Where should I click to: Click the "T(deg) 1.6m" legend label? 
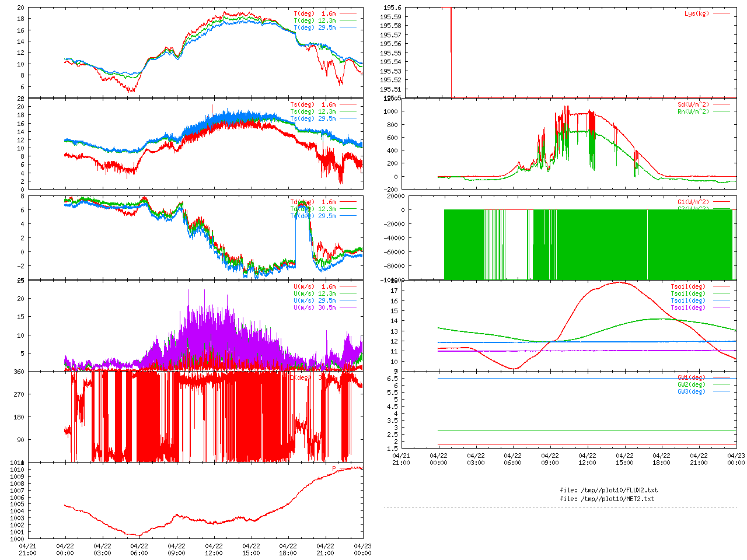[315, 13]
